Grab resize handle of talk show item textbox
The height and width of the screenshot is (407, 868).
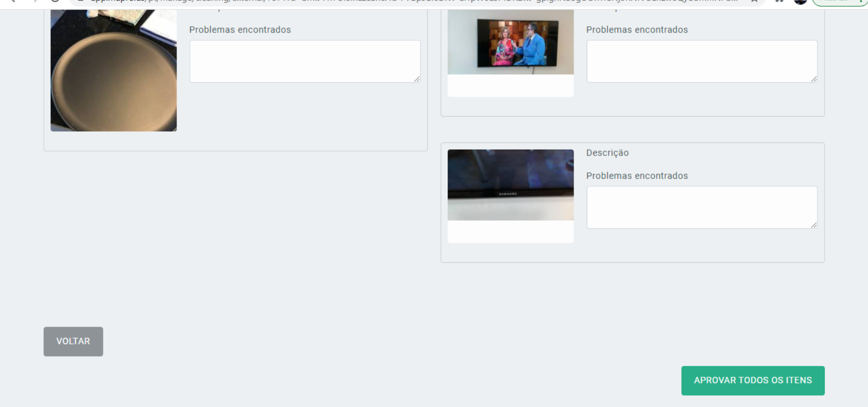[814, 79]
